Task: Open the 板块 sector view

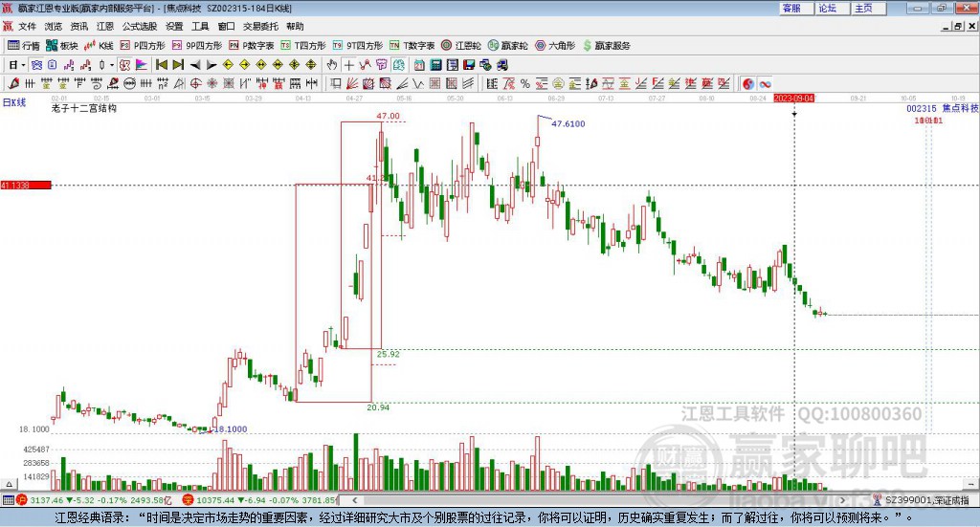Action: tap(62, 46)
